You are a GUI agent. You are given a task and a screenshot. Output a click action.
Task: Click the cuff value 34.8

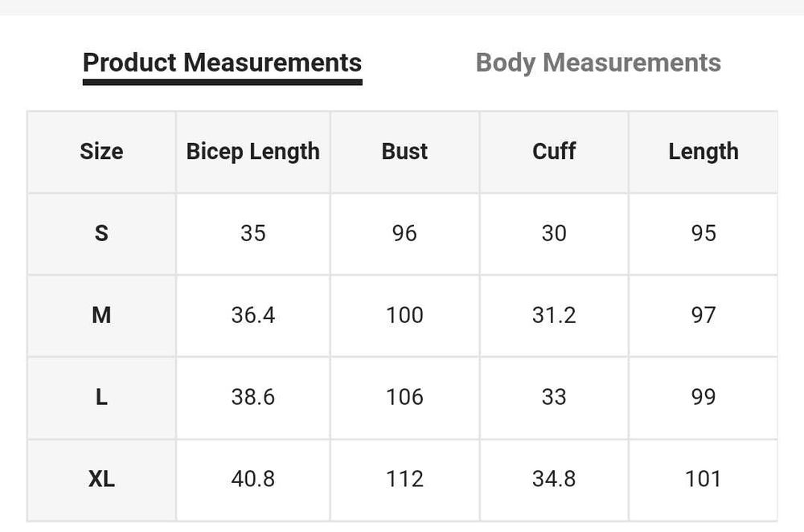click(x=554, y=479)
